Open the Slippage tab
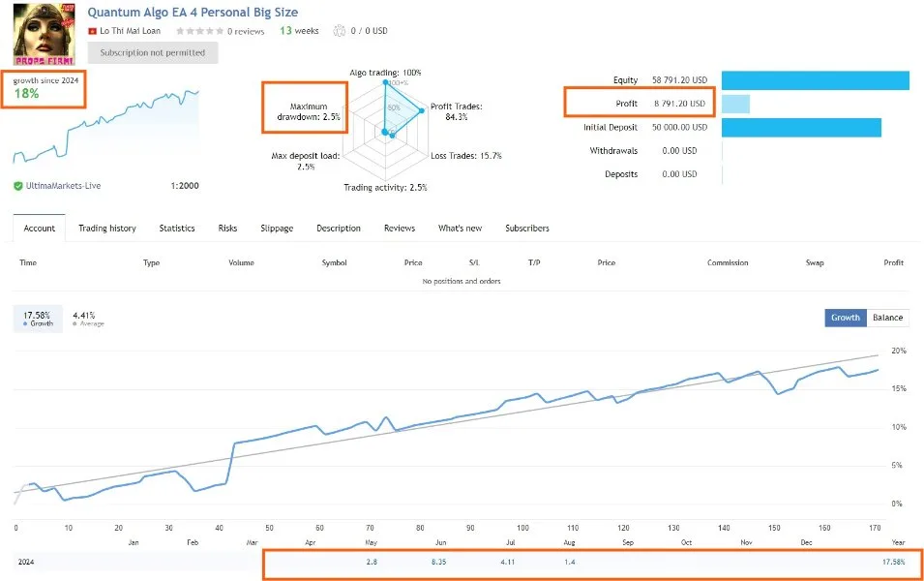This screenshot has height=581, width=924. [277, 229]
